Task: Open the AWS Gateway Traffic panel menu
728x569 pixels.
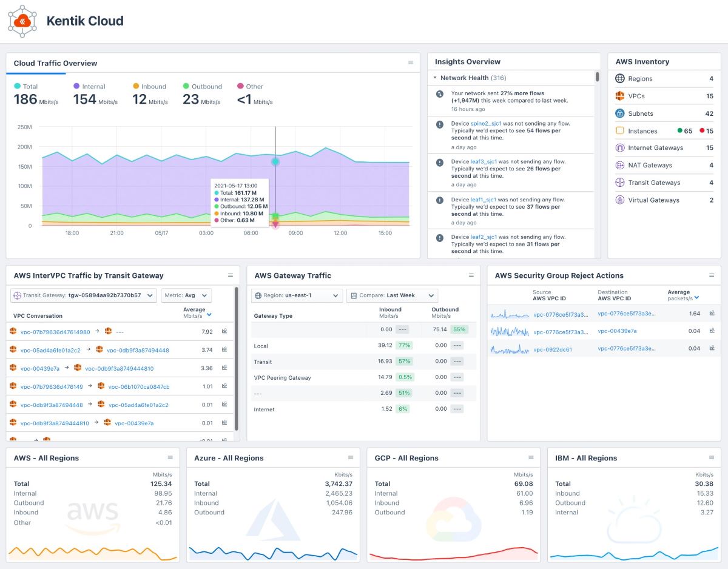Action: (472, 275)
